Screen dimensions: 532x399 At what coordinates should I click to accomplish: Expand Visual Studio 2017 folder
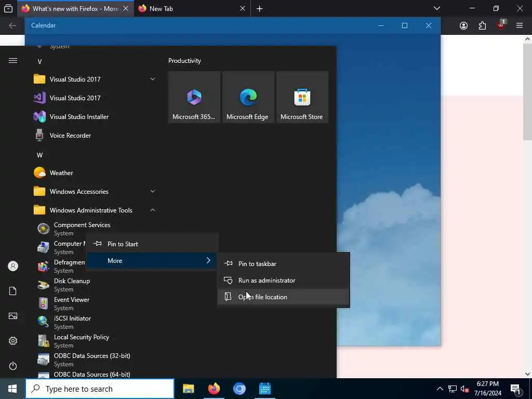click(153, 79)
